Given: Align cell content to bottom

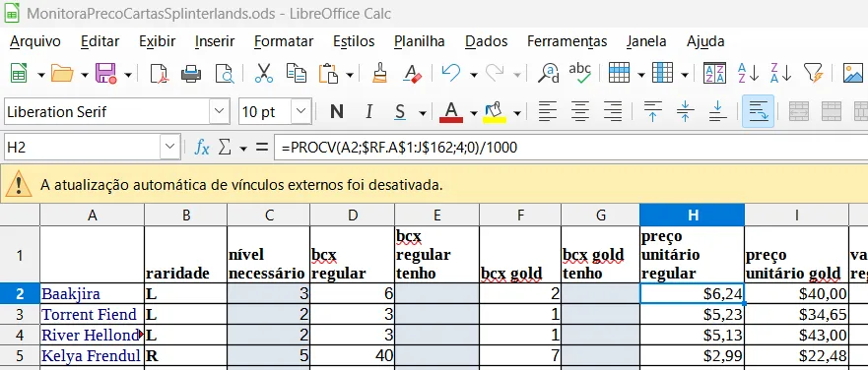Looking at the screenshot, I should [718, 112].
